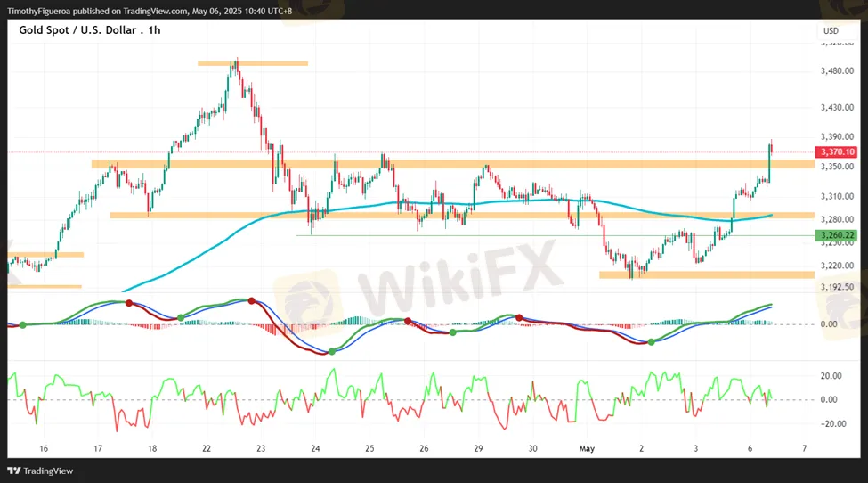Click the USD currency label

coord(831,31)
